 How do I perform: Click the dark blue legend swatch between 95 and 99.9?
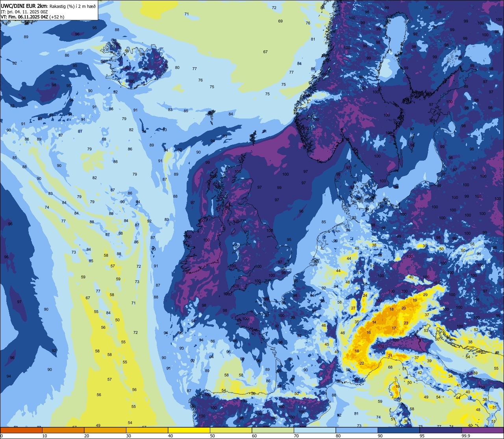(441, 430)
